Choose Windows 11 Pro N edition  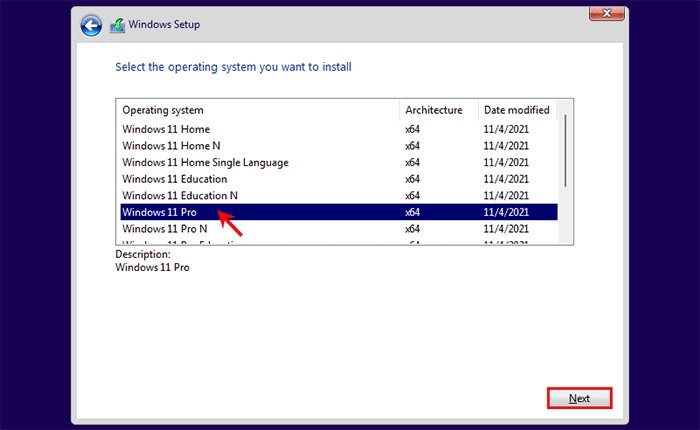click(x=339, y=229)
